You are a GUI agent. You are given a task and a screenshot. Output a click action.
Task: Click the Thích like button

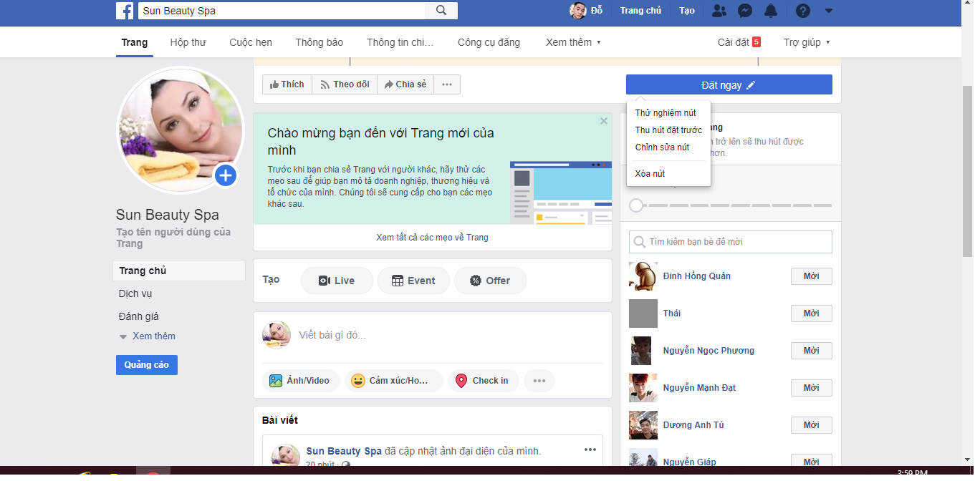click(x=287, y=84)
